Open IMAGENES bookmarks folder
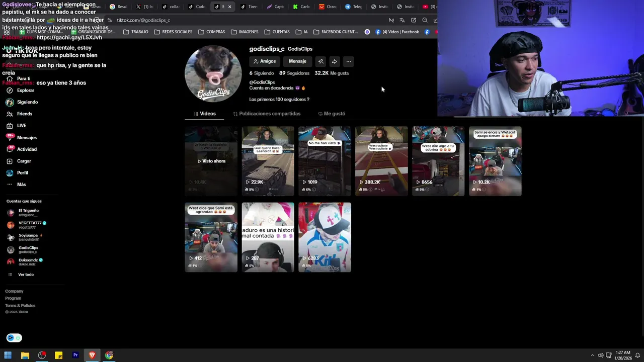This screenshot has height=362, width=644. (245, 32)
